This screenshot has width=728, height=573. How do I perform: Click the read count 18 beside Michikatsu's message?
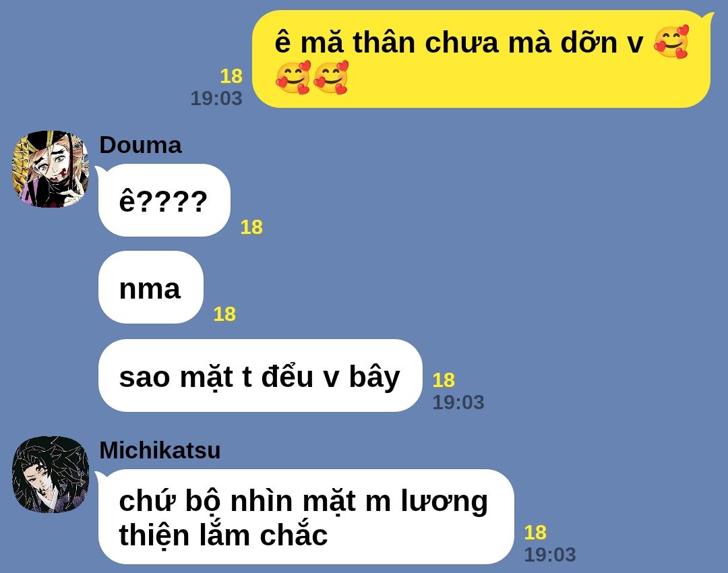tap(535, 533)
